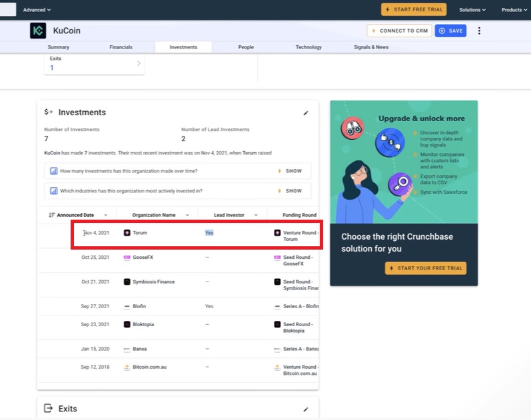This screenshot has width=531, height=420.
Task: Edit the Investments section with pencil icon
Action: (305, 113)
